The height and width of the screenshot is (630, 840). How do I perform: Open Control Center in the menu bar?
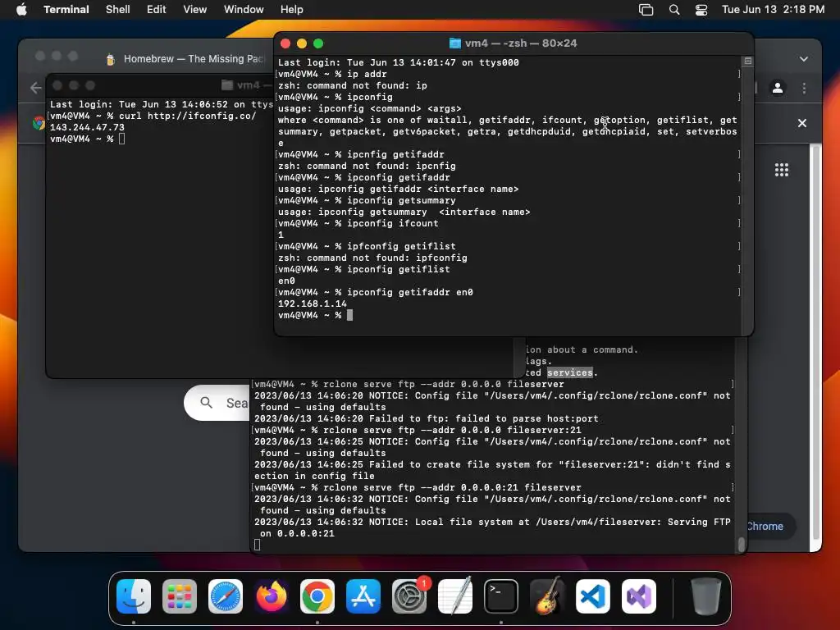tap(701, 10)
